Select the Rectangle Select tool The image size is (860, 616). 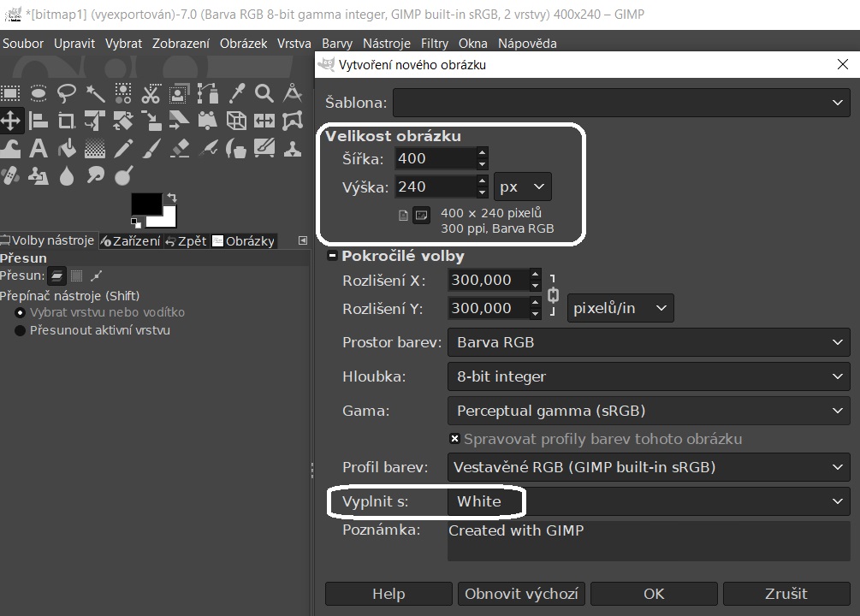pyautogui.click(x=10, y=94)
